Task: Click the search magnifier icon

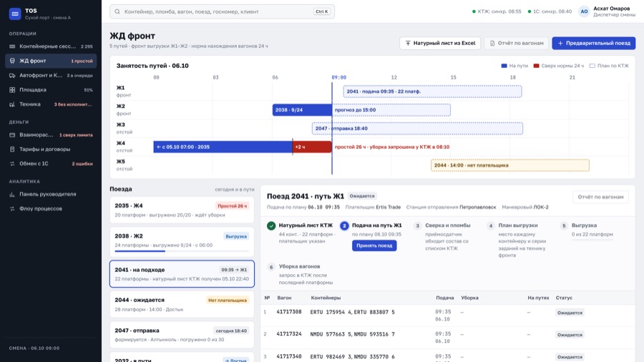Action: click(117, 11)
